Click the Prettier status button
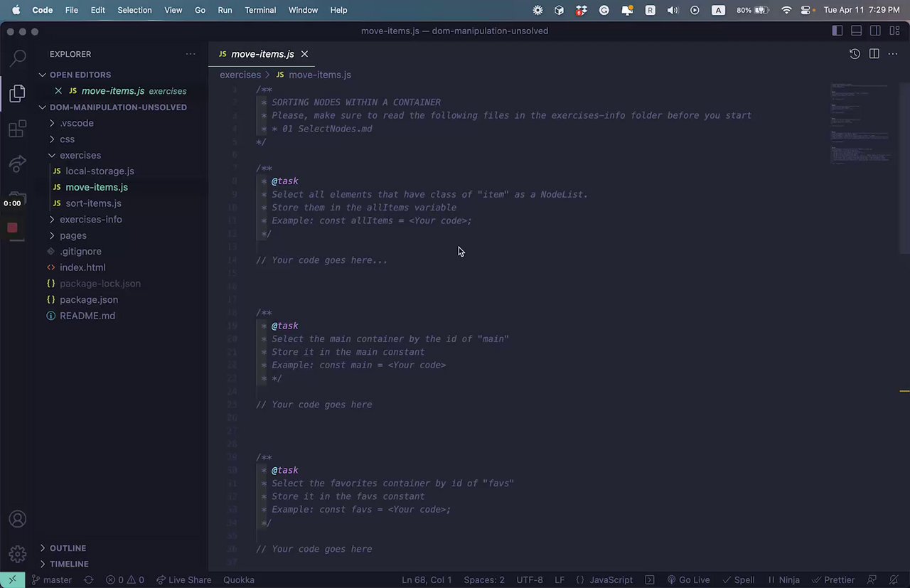Viewport: 910px width, 588px height. point(834,579)
